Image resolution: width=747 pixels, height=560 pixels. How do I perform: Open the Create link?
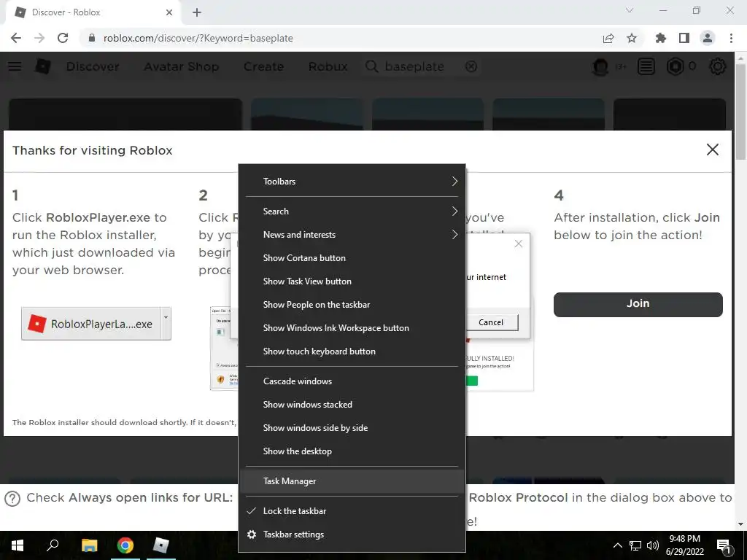tap(263, 66)
